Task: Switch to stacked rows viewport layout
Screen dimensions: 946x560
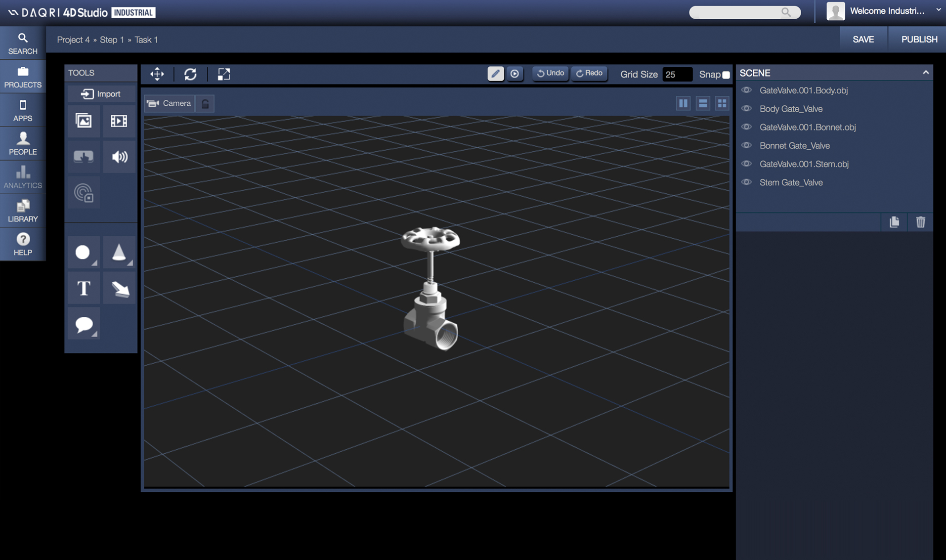Action: pyautogui.click(x=702, y=103)
